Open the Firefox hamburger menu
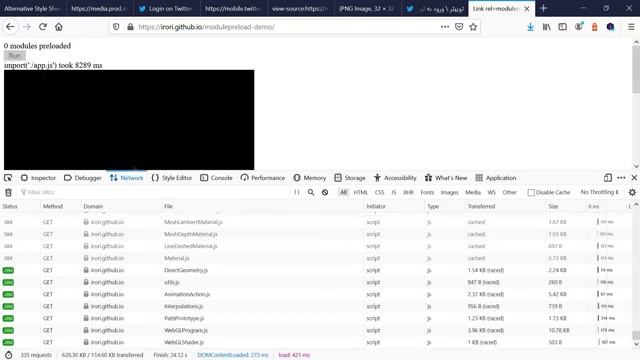The width and height of the screenshot is (640, 360). (x=631, y=27)
